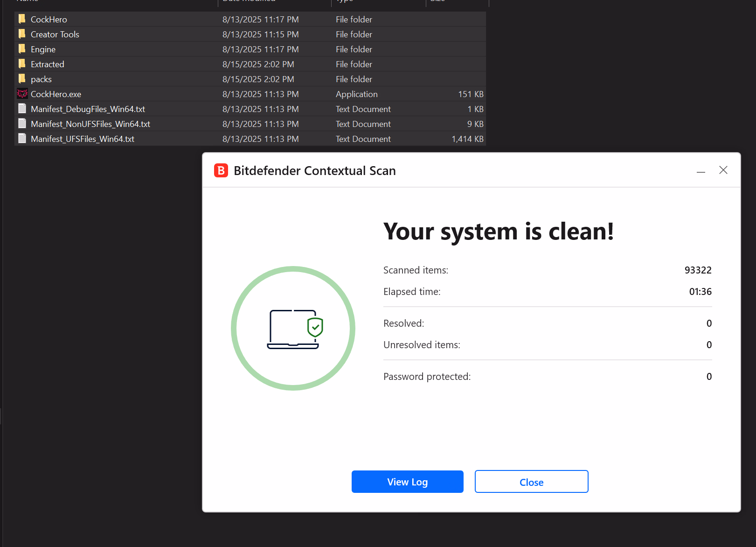Click the "Your system is clean!" heading

click(x=498, y=231)
